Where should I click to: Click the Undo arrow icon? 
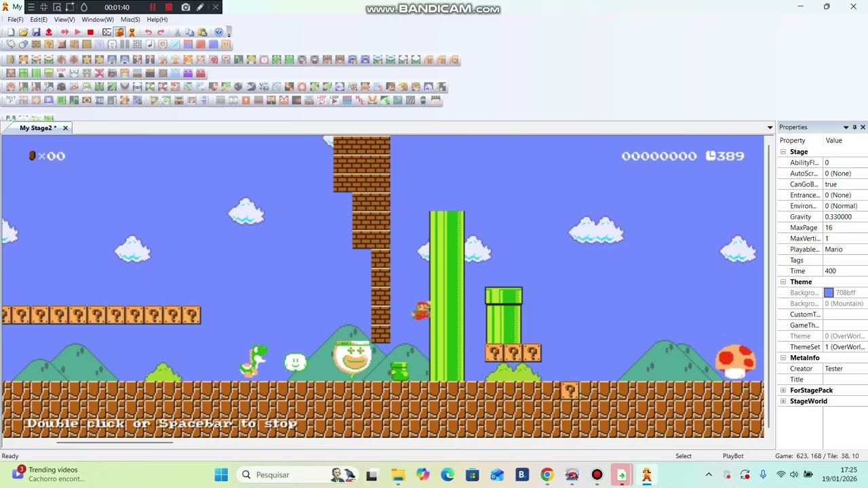pyautogui.click(x=149, y=32)
